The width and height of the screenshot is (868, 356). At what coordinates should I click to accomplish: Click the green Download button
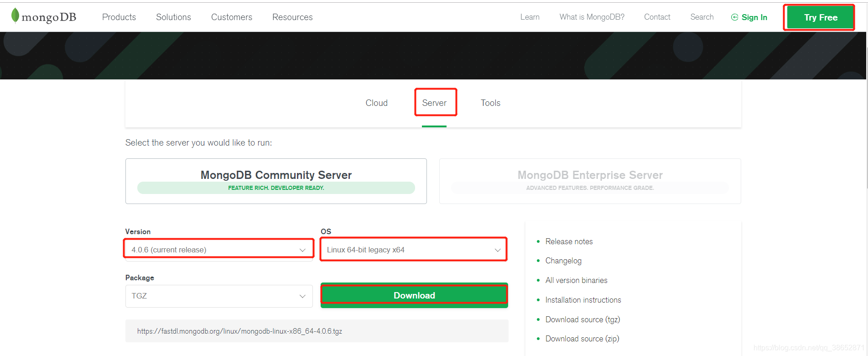[414, 295]
